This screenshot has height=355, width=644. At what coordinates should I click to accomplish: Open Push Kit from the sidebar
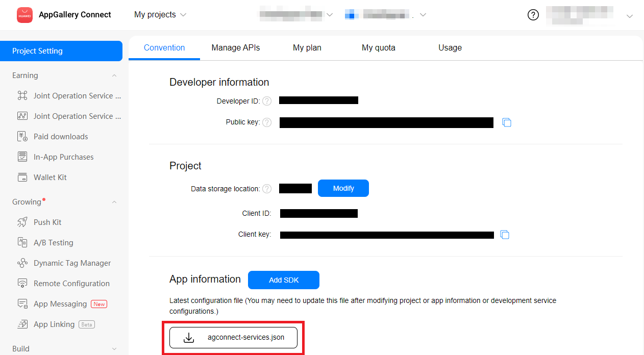click(47, 222)
